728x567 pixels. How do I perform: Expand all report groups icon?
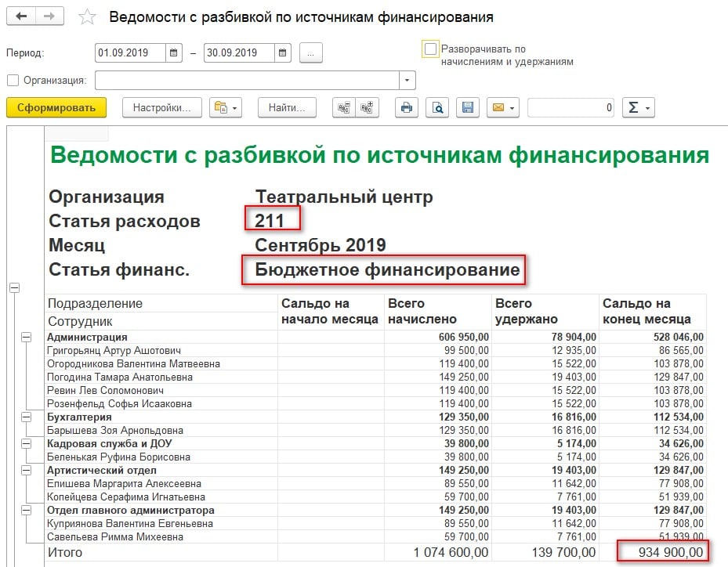(x=367, y=107)
